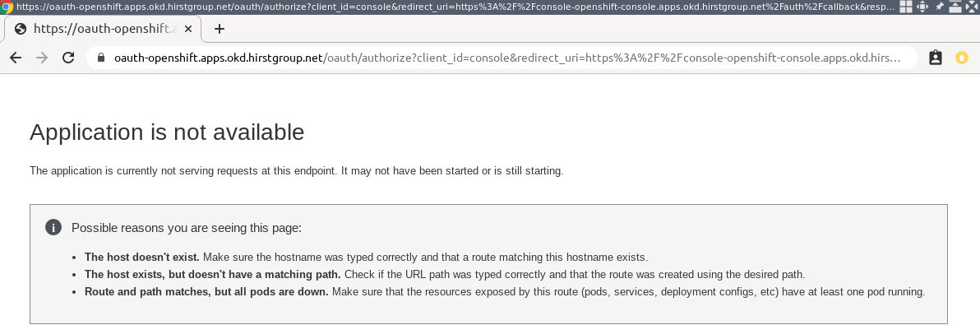Click the info circle icon
The image size is (980, 325).
(x=53, y=227)
